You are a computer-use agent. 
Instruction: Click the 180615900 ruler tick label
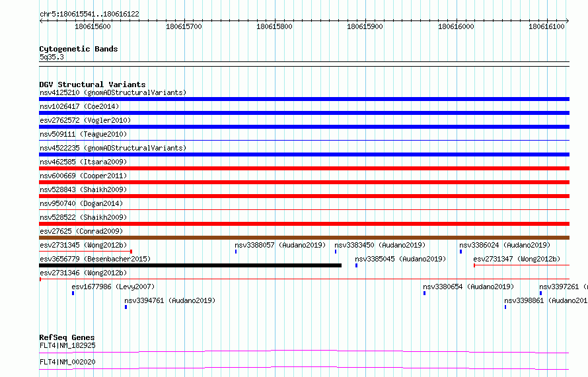(x=365, y=26)
